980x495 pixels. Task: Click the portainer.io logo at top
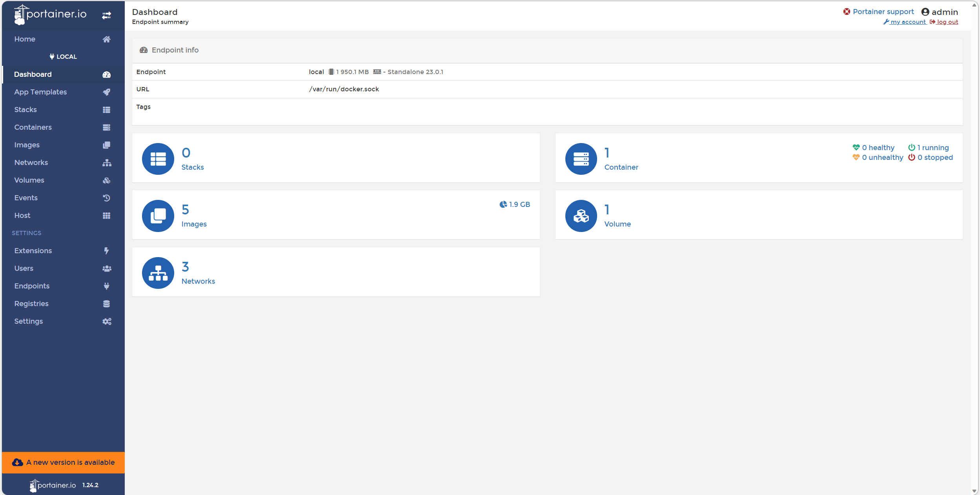click(50, 15)
